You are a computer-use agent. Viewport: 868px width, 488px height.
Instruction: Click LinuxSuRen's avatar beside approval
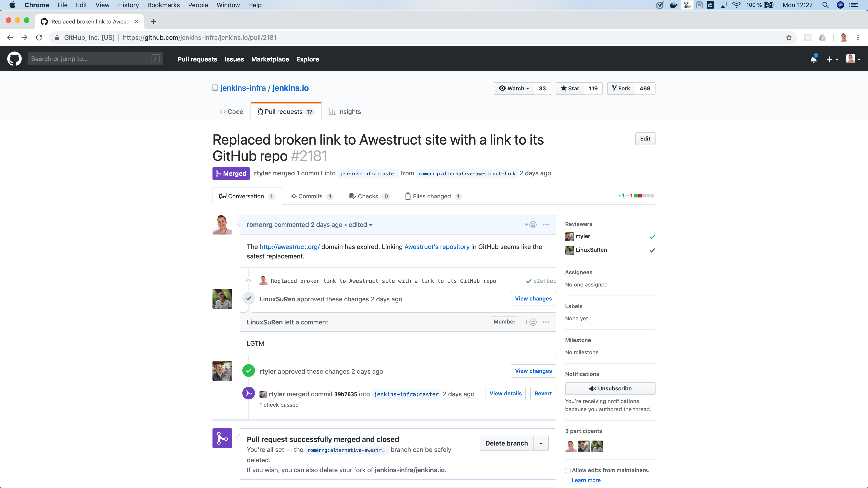222,298
